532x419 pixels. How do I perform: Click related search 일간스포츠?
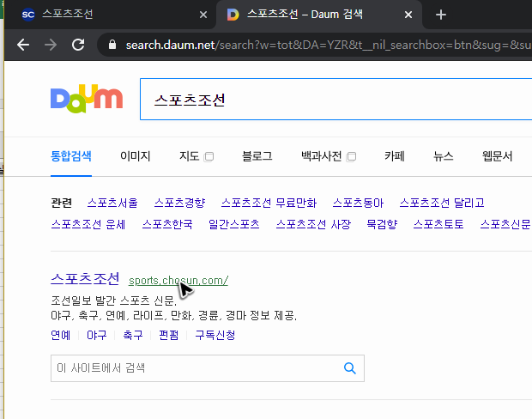pos(234,224)
